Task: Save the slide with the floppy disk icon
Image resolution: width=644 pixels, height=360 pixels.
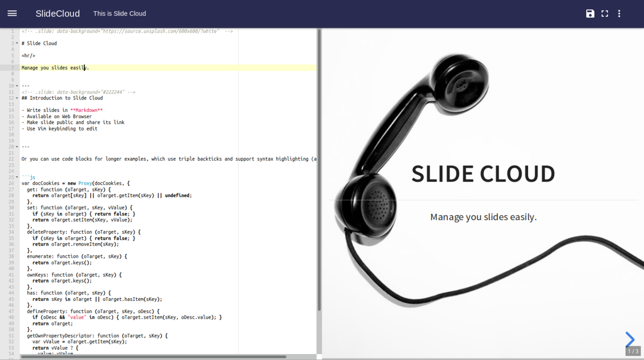Action: 590,13
